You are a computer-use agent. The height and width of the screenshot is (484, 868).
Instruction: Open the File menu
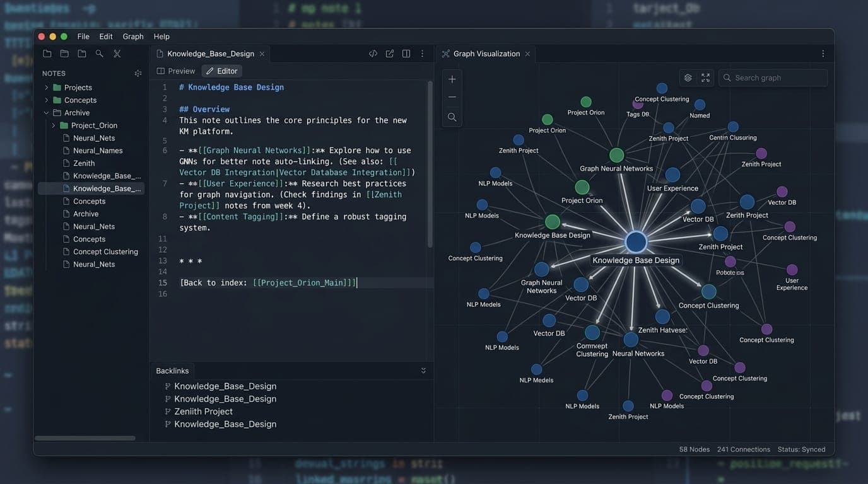point(83,37)
